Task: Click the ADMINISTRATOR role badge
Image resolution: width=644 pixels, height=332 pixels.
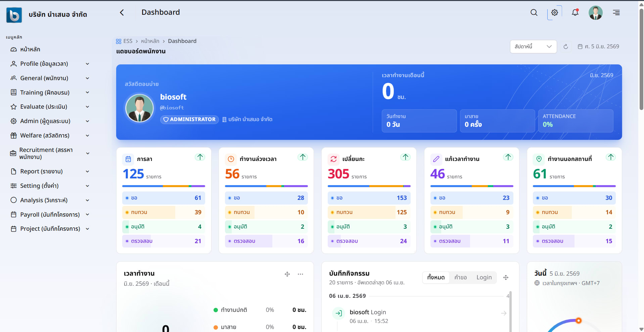Action: coord(189,119)
